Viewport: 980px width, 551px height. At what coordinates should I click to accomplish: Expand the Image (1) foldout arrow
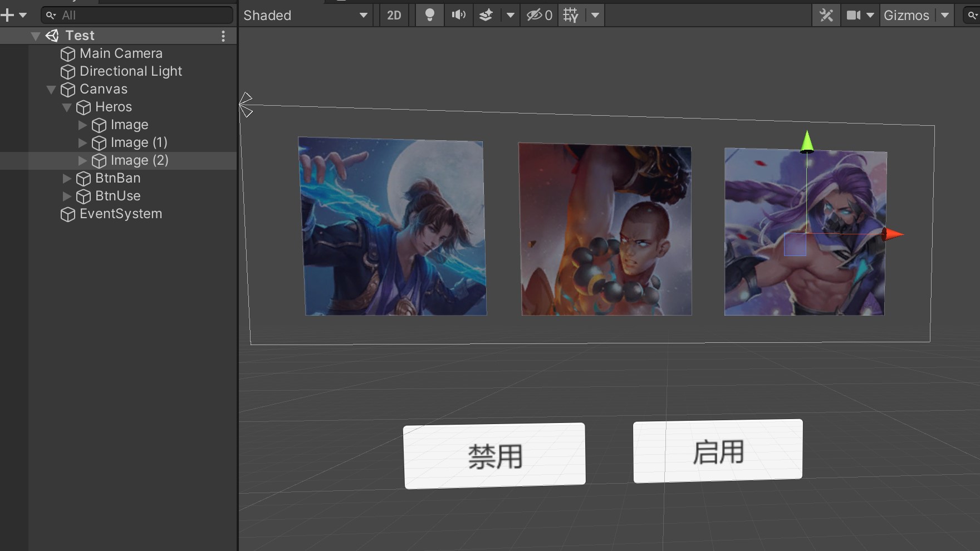click(x=82, y=142)
